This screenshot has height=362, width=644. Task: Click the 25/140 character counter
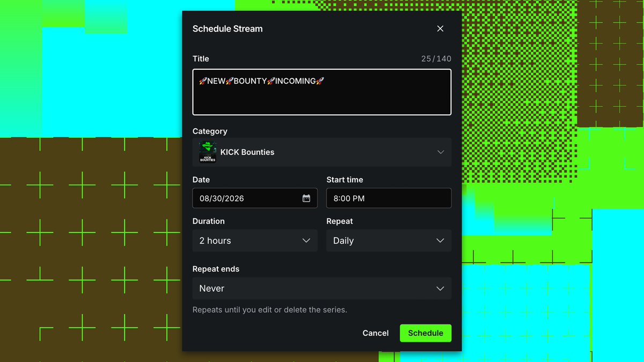click(x=436, y=59)
